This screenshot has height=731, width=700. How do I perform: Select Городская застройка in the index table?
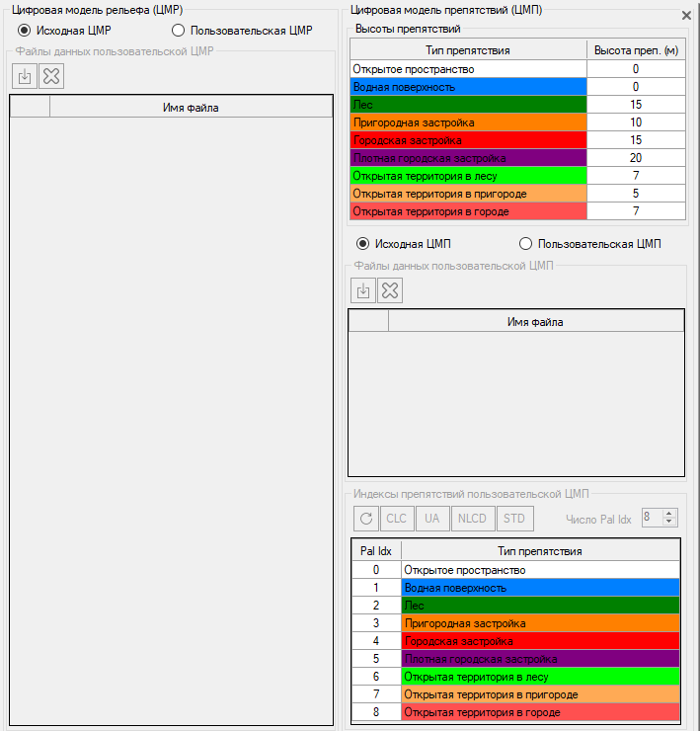click(541, 641)
